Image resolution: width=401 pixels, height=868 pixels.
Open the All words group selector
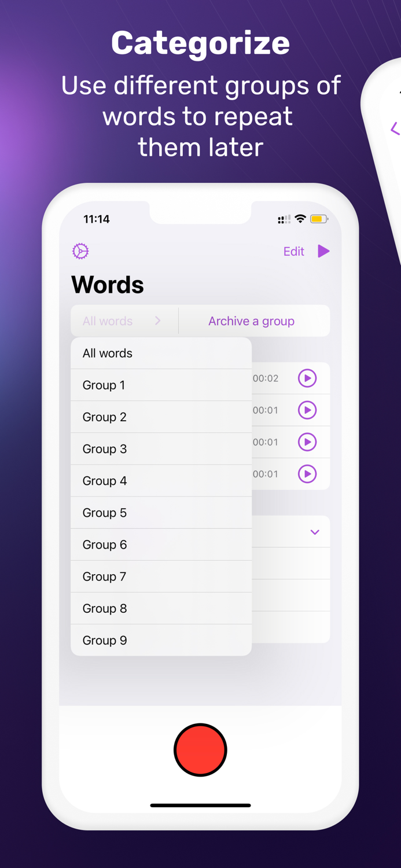click(124, 321)
